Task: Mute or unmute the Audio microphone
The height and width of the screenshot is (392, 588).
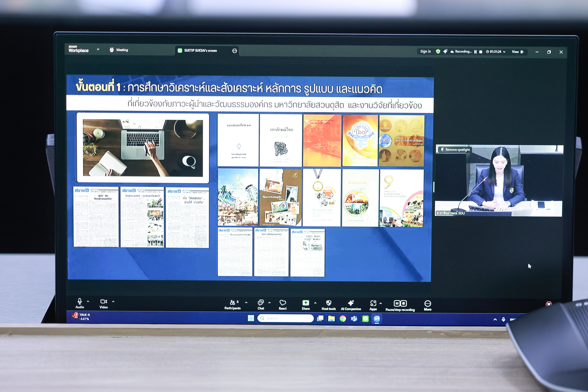Action: pyautogui.click(x=80, y=303)
